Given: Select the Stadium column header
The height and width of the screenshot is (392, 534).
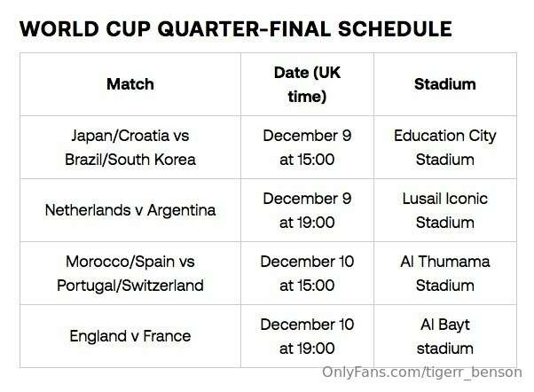Looking at the screenshot, I should click(444, 84).
